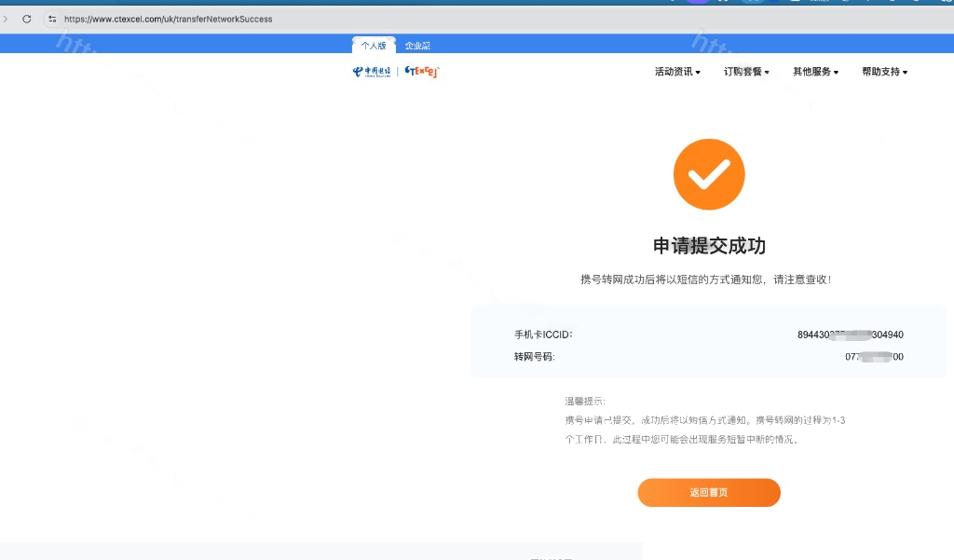This screenshot has height=560, width=954.
Task: Click the 手机卡ICCID label
Action: (543, 335)
